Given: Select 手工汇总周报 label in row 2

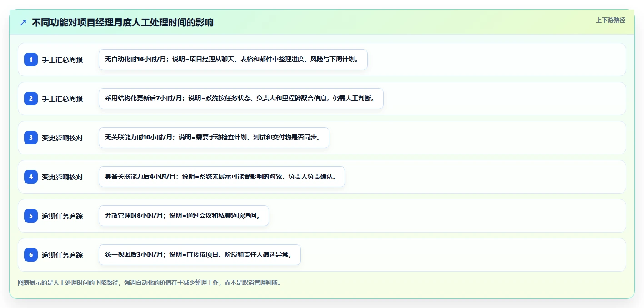Looking at the screenshot, I should 62,99.
